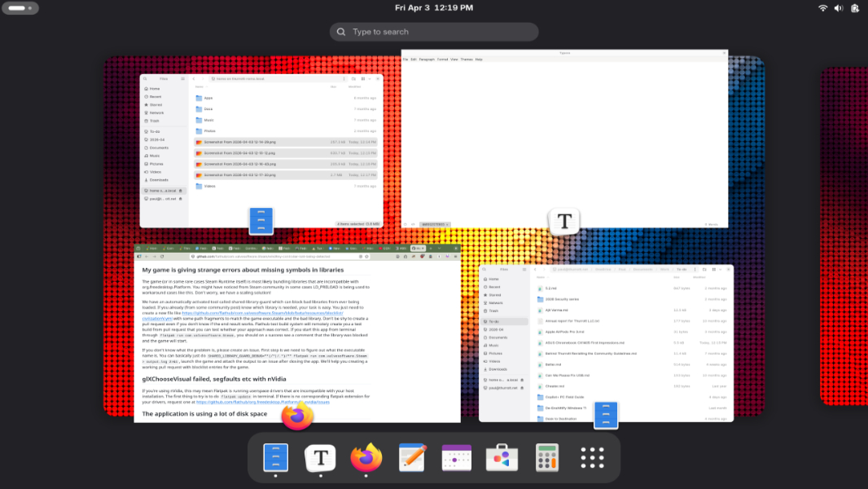
Task: Switch to the next workspace at the right edge
Action: click(844, 236)
